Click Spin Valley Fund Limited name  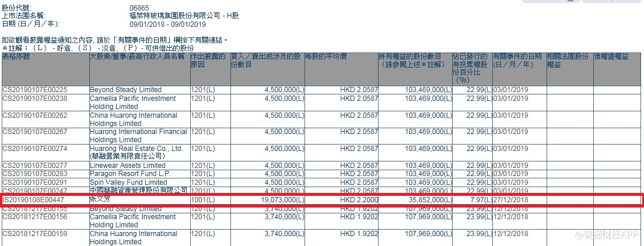coord(128,182)
